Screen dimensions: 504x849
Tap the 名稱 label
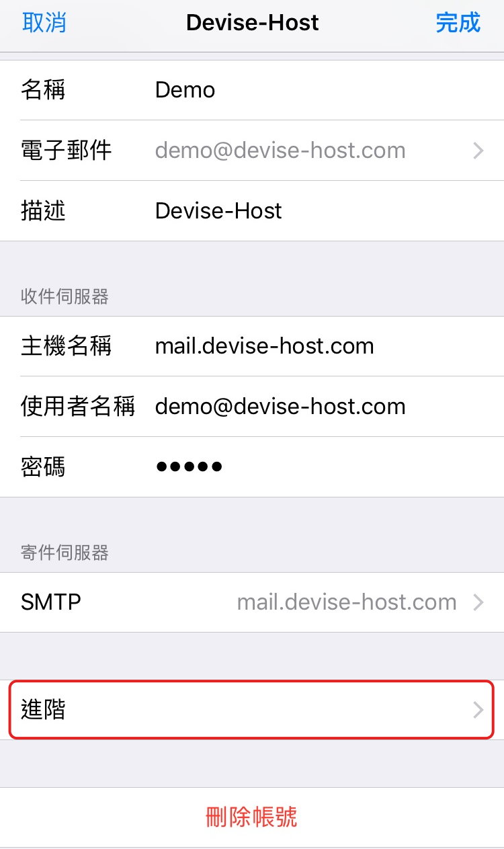coord(43,90)
